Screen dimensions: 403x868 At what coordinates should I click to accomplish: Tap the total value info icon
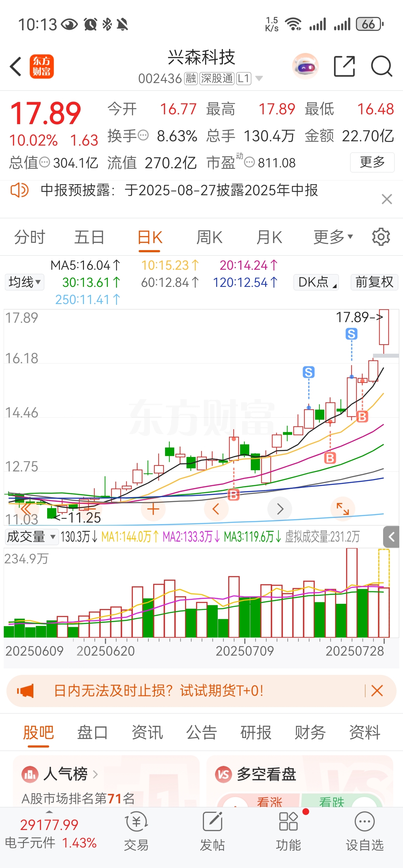pos(45,162)
